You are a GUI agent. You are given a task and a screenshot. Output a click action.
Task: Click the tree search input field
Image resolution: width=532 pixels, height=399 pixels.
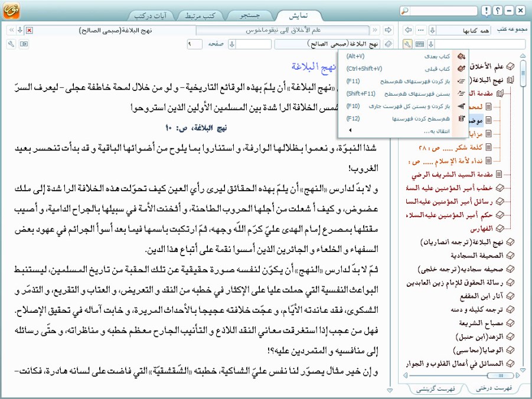(x=480, y=44)
